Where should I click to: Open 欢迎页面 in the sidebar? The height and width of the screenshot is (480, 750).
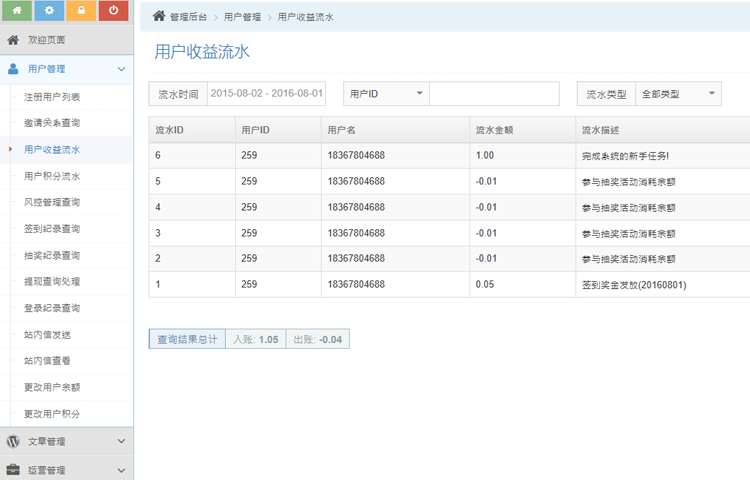[66, 40]
